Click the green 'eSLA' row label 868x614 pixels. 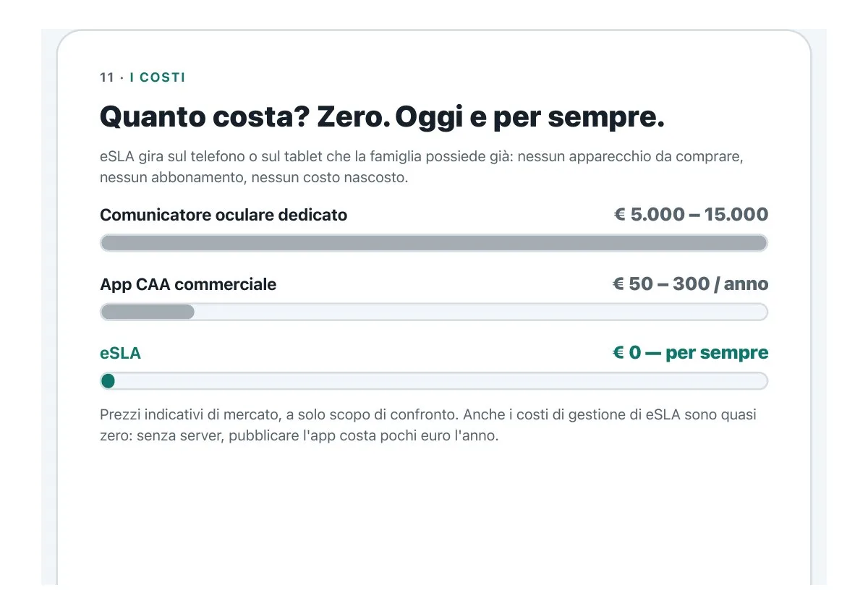120,354
